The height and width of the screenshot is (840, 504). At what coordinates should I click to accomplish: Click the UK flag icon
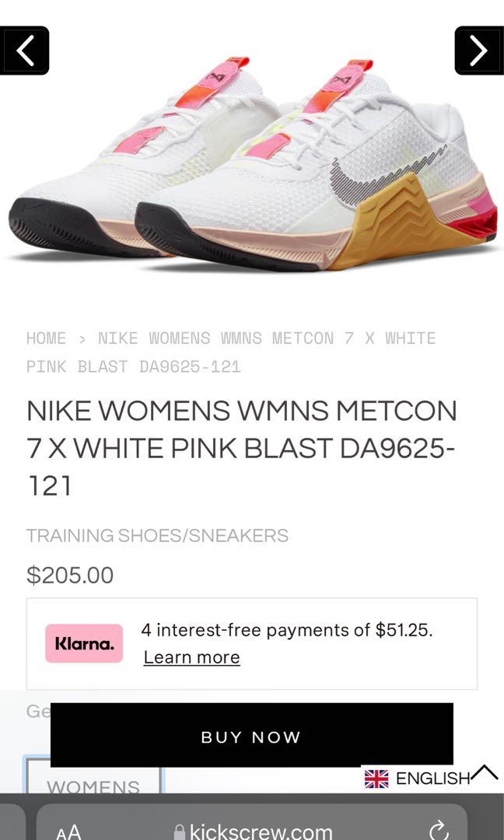[x=379, y=777]
